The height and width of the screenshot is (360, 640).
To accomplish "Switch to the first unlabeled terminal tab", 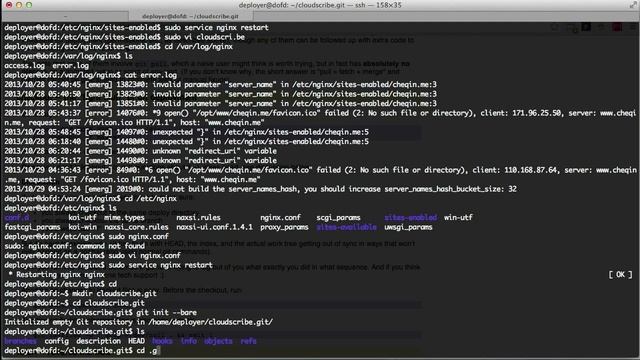I will coord(65,16).
